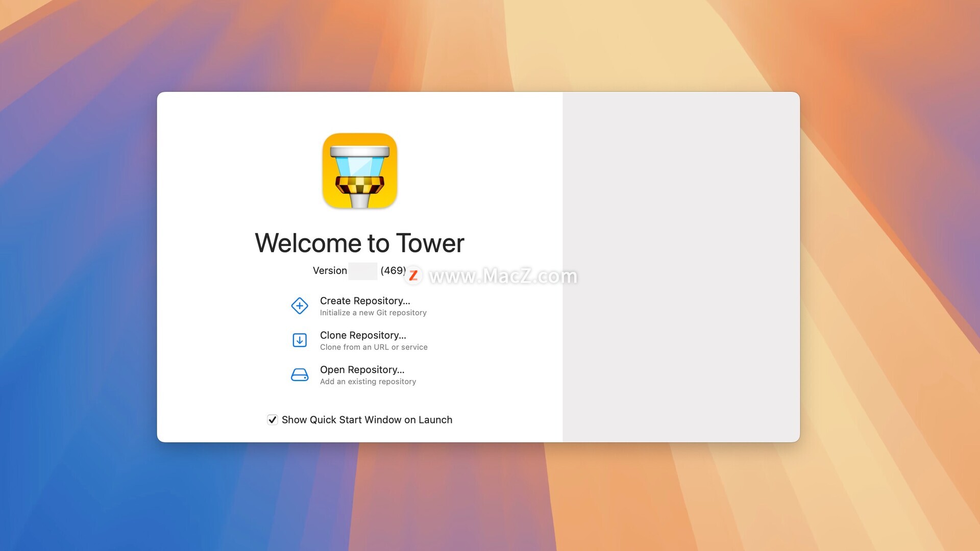Uncheck Show Quick Start Window on Launch

tap(273, 420)
